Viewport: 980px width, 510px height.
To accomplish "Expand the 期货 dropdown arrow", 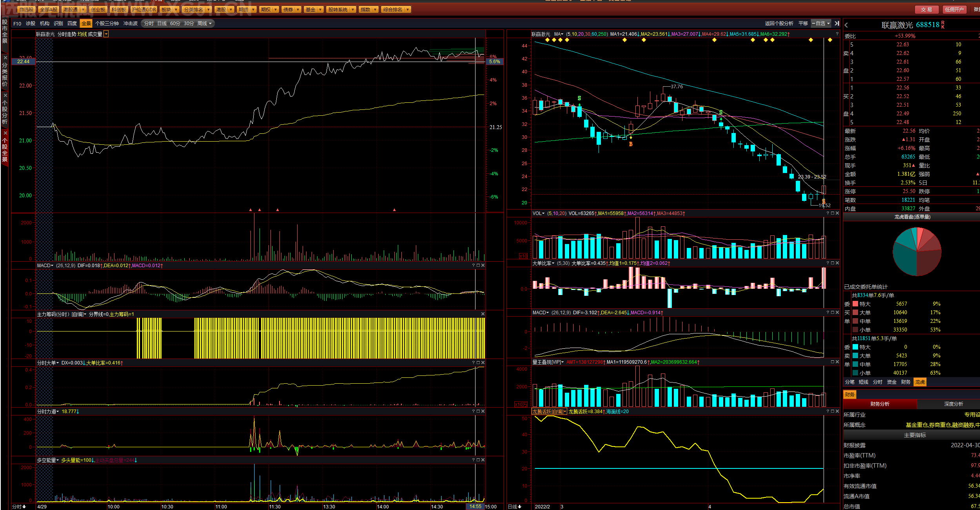I will (254, 9).
